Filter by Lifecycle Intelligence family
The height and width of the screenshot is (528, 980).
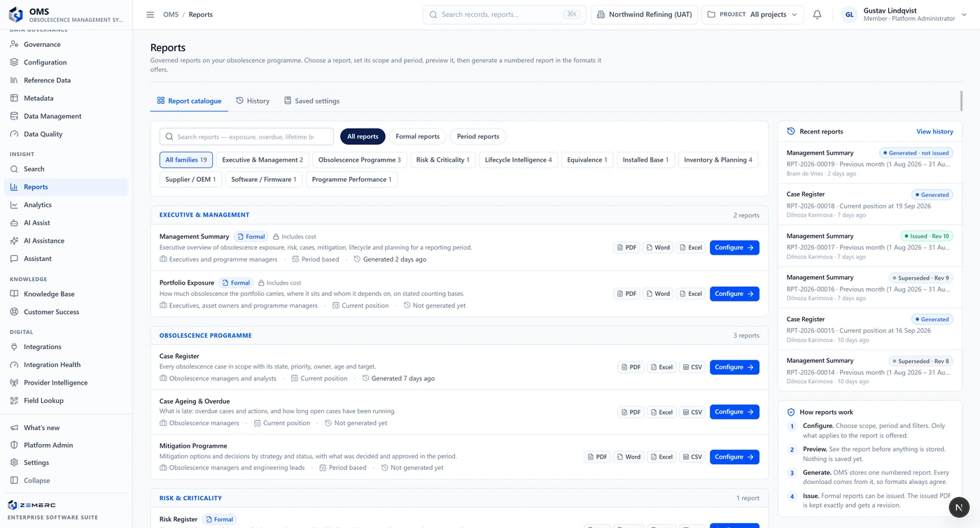point(519,160)
